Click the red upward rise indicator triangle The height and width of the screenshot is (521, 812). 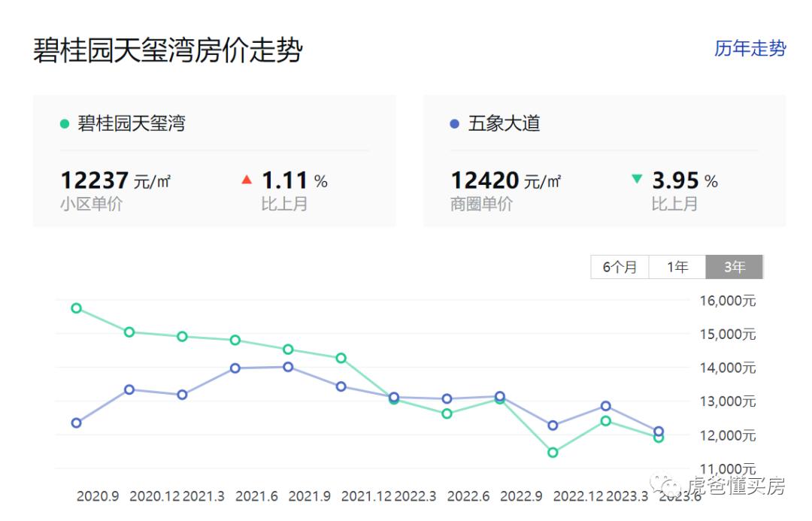coord(246,180)
